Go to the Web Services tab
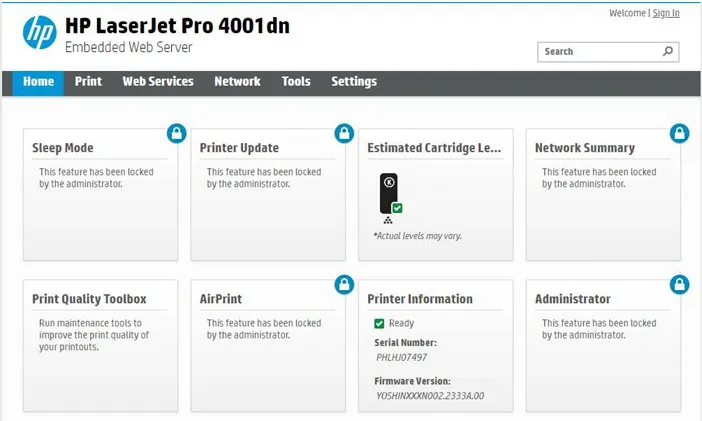The image size is (702, 421). [x=158, y=82]
